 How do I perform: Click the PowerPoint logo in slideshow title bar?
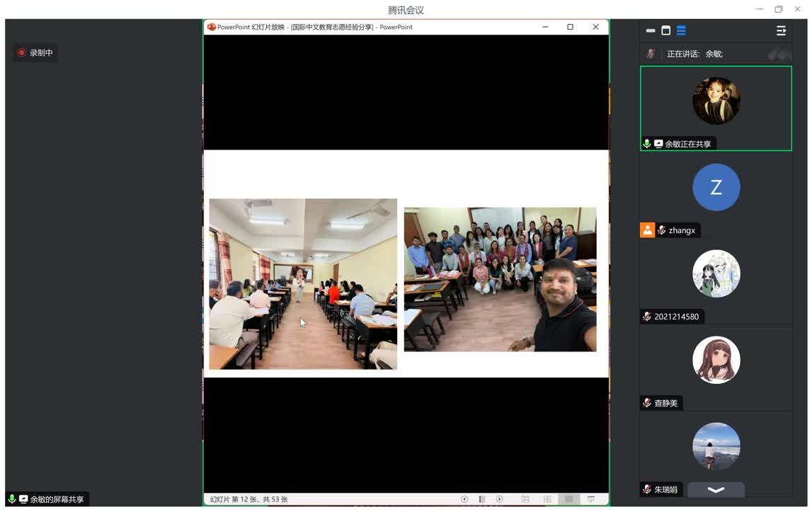pyautogui.click(x=211, y=27)
